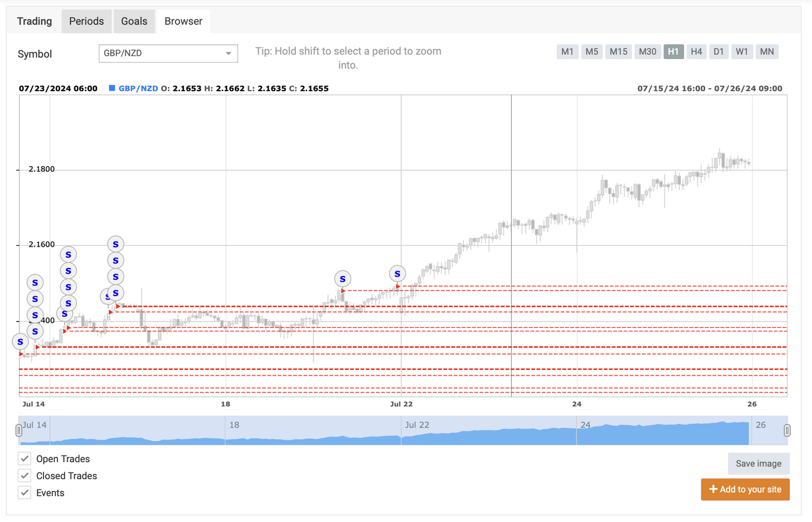Show the weekly W1 timeframe

point(742,52)
